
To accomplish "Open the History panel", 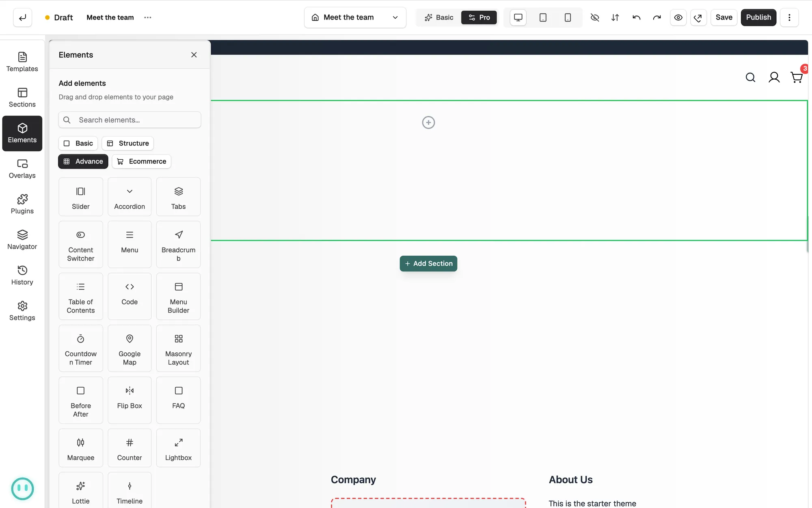I will 22,276.
